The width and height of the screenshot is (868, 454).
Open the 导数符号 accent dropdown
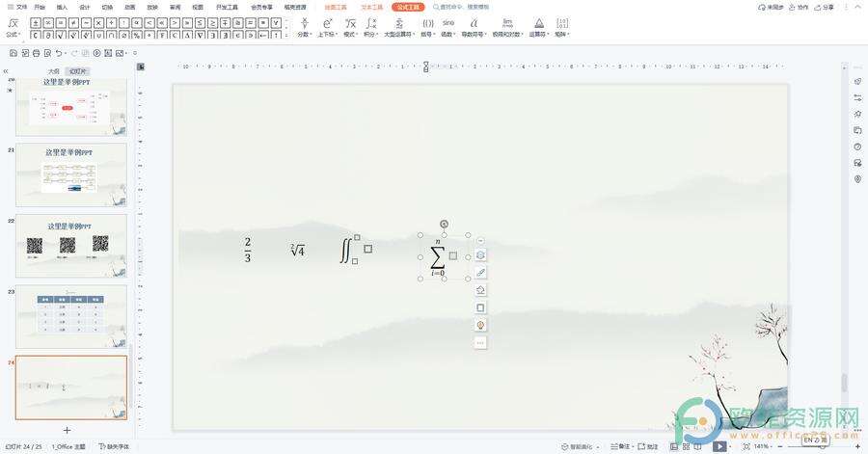tap(474, 28)
